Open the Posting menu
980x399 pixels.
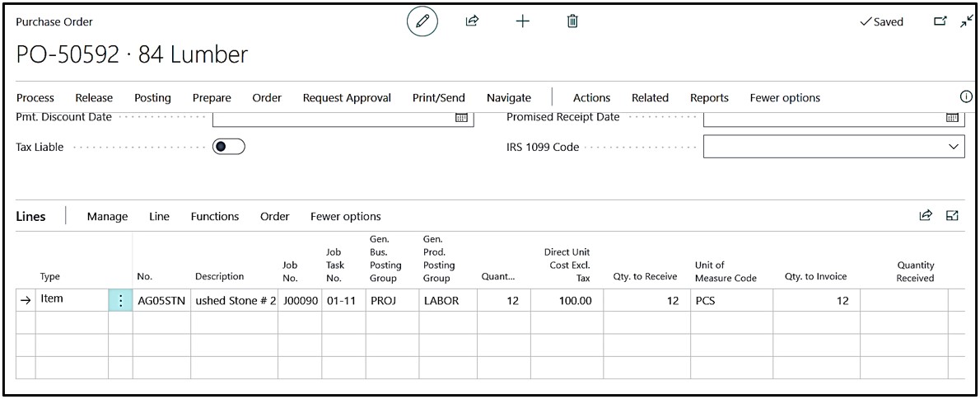152,97
